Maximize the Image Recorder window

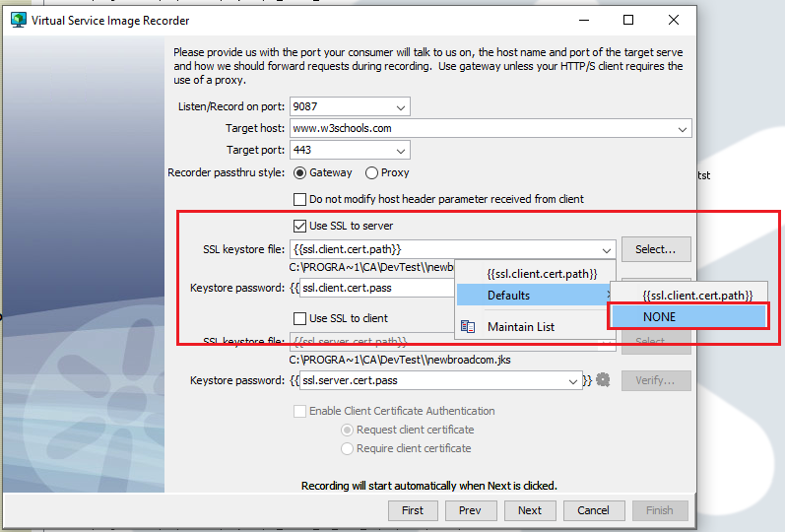[x=628, y=20]
